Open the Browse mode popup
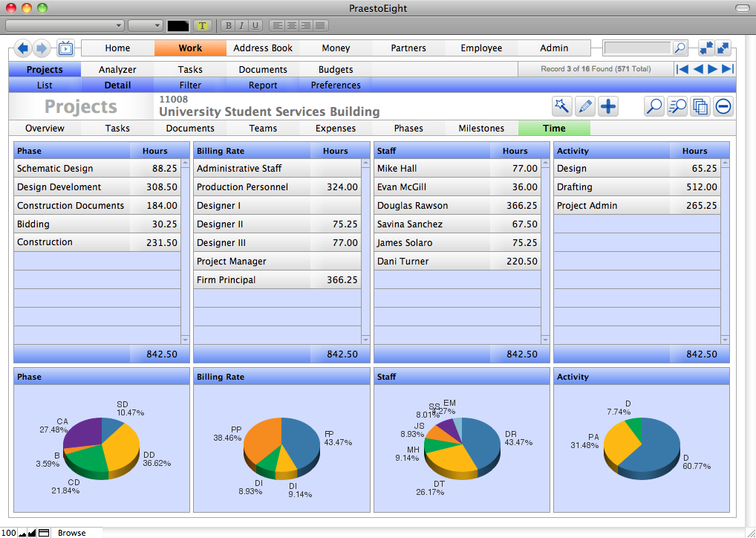 point(76,533)
